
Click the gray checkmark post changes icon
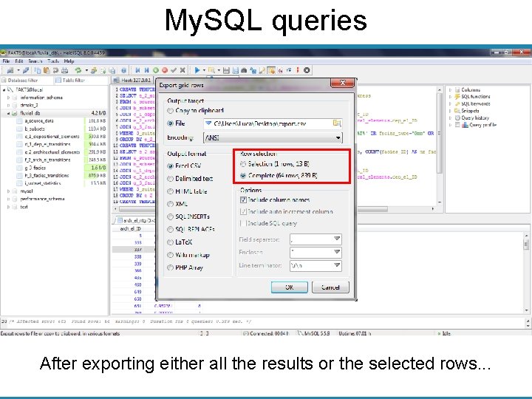[174, 70]
